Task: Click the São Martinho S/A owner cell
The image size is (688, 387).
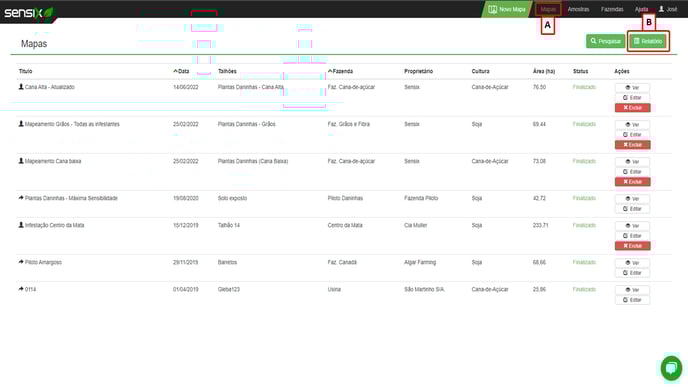Action: coord(424,289)
